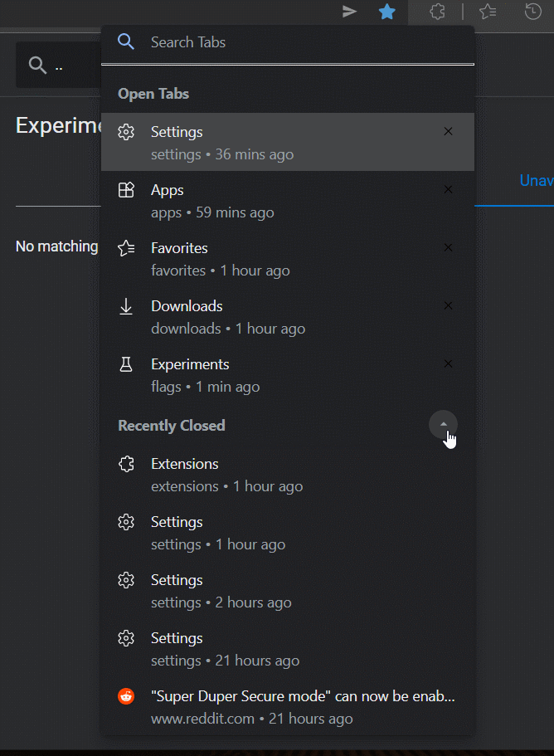The image size is (554, 756).
Task: Click the Apps grid icon
Action: coord(126,189)
